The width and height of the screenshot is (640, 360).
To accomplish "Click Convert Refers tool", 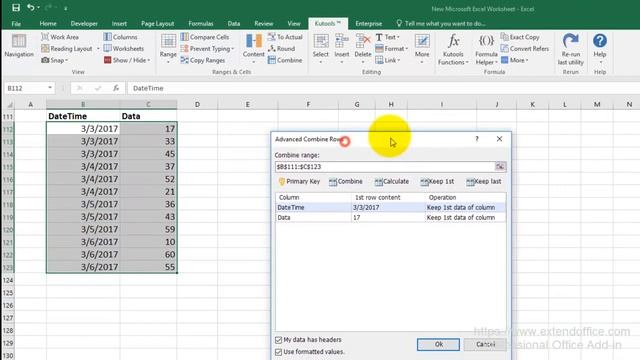I will pos(525,49).
